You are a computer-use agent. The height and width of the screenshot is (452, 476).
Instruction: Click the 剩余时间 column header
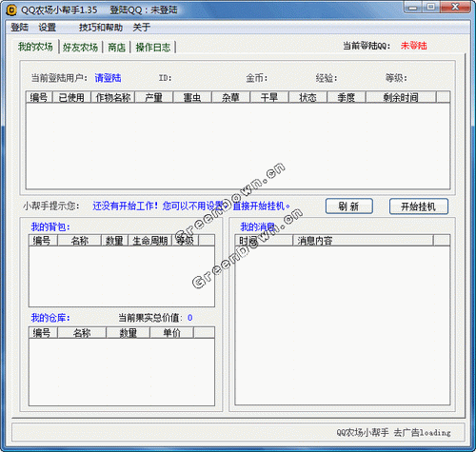point(401,97)
